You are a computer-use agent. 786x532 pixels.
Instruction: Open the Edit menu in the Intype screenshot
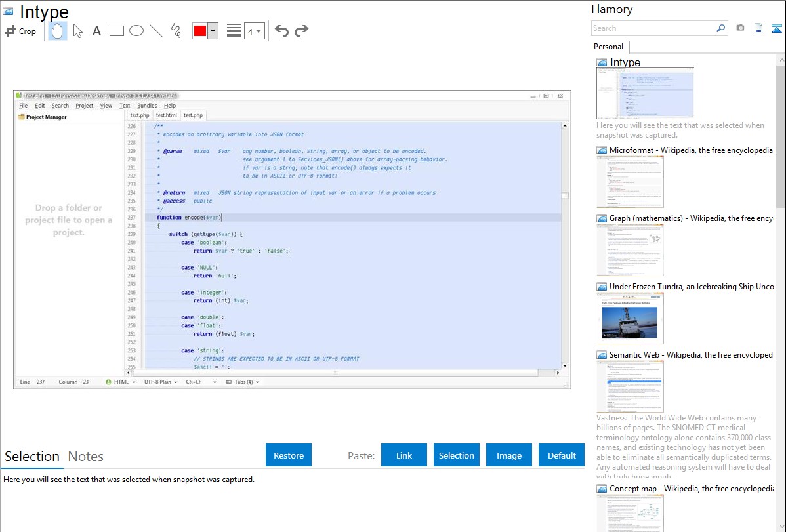(x=39, y=106)
